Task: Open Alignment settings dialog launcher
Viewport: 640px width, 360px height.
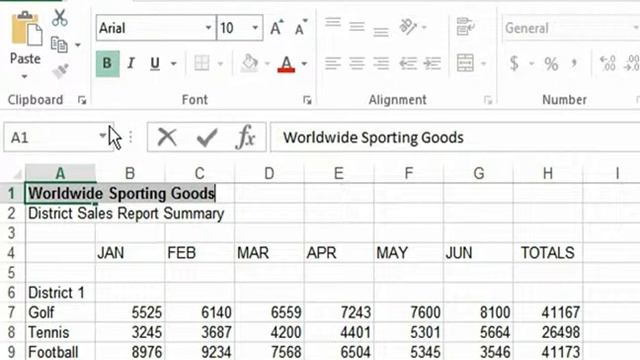Action: [488, 100]
